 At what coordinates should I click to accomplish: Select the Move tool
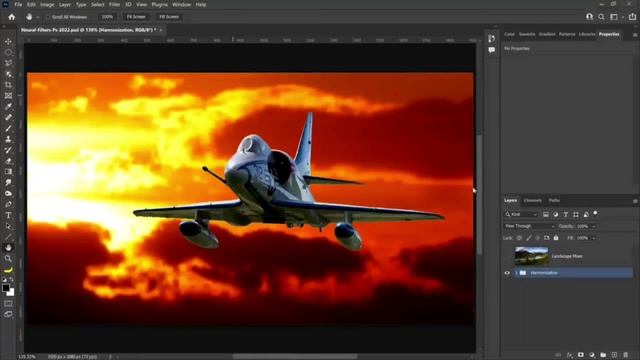coord(8,42)
